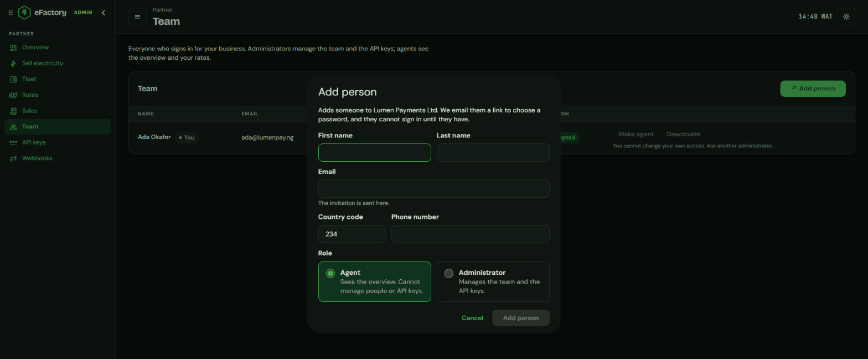
Task: Click the green Add person button in Team card
Action: point(813,89)
